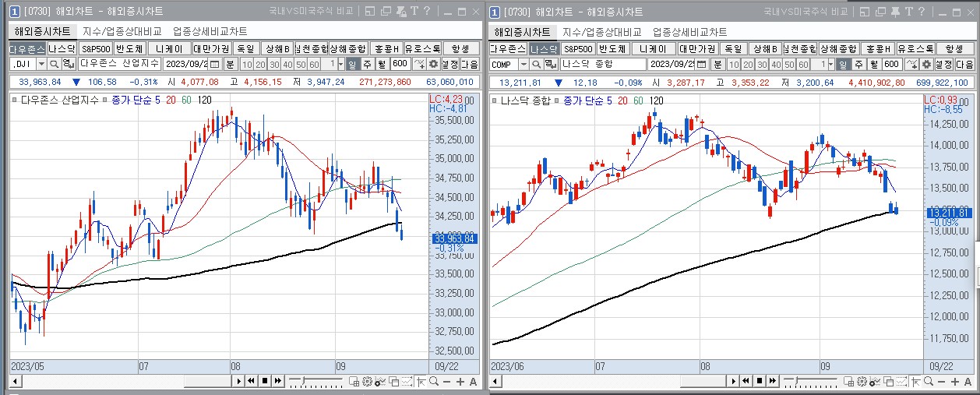This screenshot has height=395, width=980.
Task: Click font size T icon in left title bar
Action: coord(415,11)
